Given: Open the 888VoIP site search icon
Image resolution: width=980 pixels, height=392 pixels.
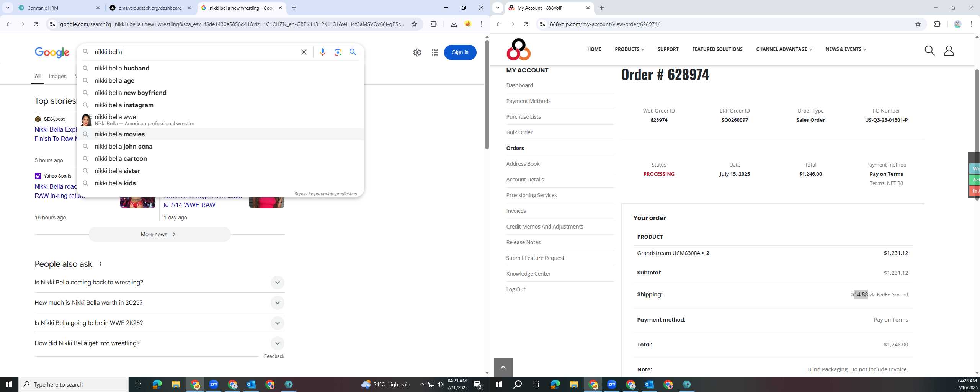Looking at the screenshot, I should pyautogui.click(x=929, y=50).
